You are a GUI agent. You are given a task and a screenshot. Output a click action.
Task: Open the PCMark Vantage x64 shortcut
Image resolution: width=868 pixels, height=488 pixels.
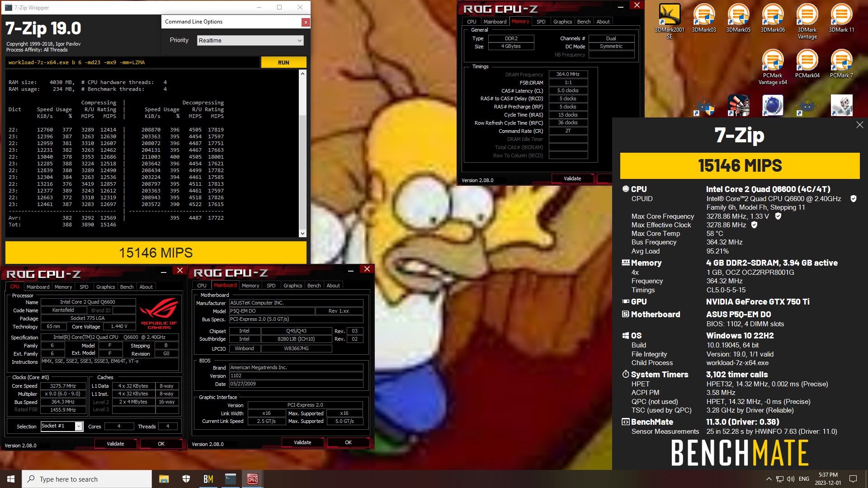pyautogui.click(x=773, y=67)
